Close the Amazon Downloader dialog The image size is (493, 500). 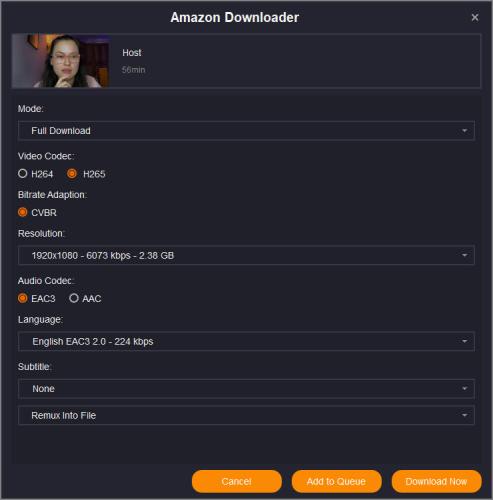475,17
